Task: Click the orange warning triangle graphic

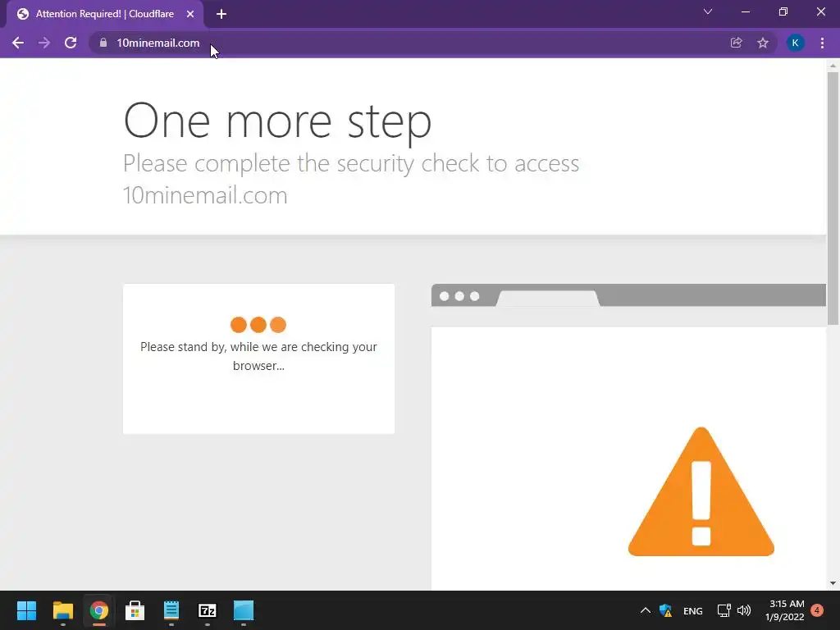Action: pyautogui.click(x=701, y=491)
